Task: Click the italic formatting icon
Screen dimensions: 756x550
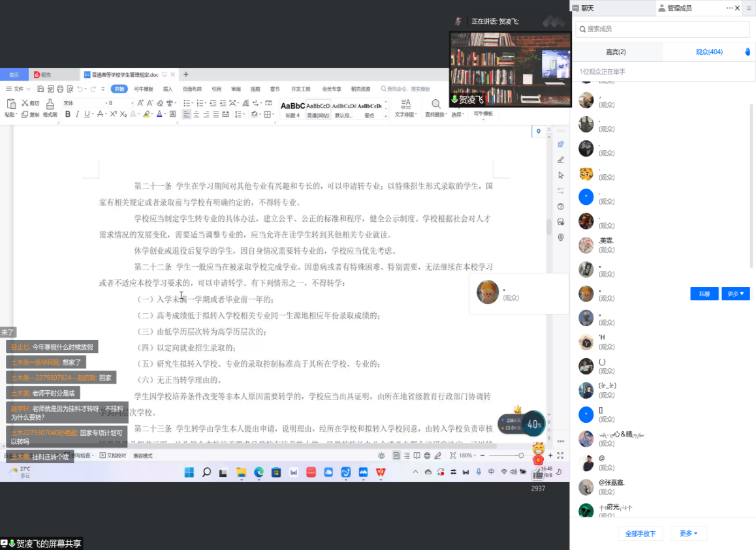Action: point(78,114)
